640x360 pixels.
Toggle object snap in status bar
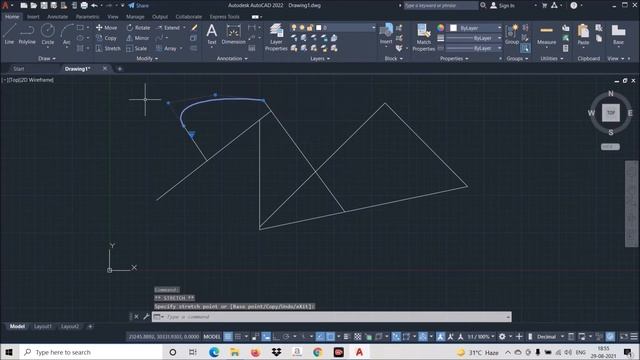(x=331, y=336)
